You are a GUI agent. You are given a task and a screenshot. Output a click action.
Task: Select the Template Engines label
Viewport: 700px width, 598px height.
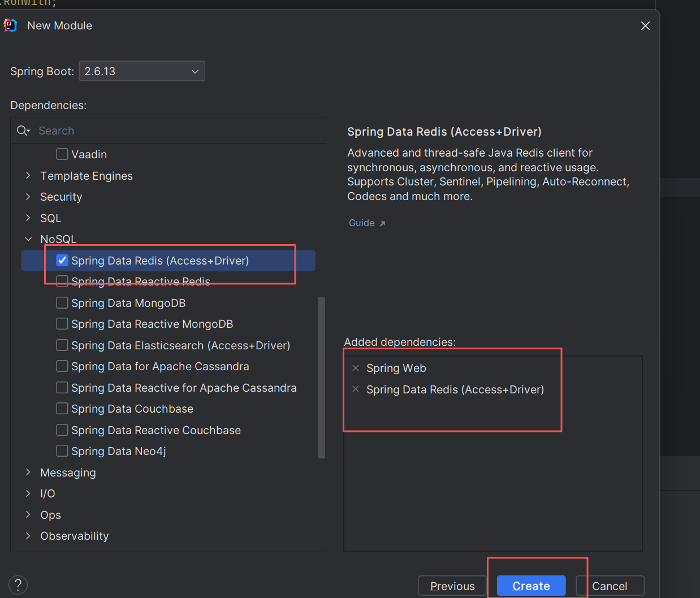(x=87, y=176)
